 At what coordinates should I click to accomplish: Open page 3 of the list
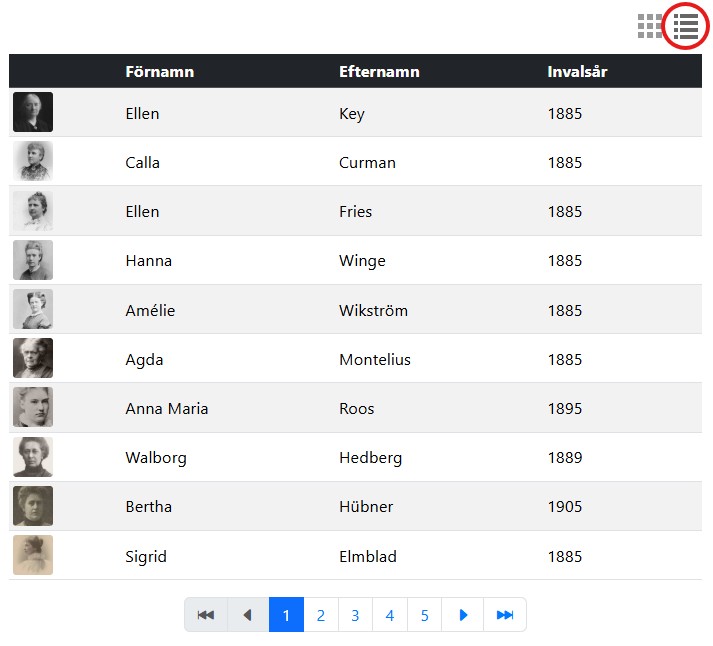coord(355,615)
